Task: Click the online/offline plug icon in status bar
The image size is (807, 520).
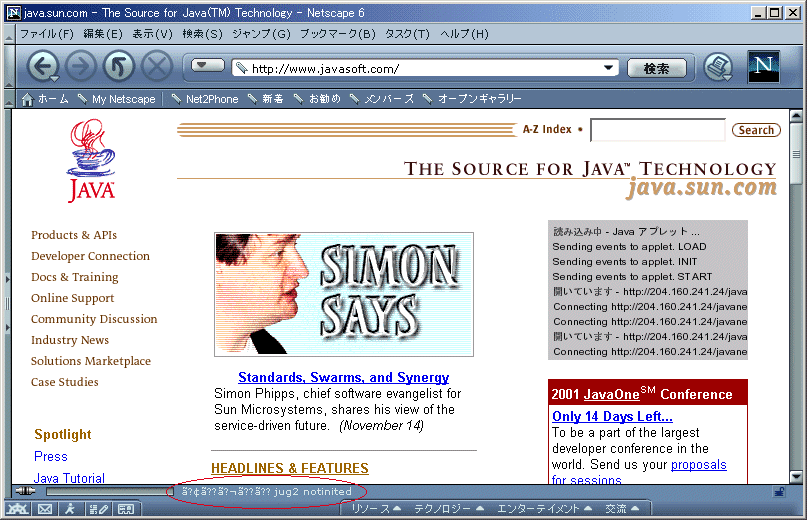Action: tap(25, 491)
